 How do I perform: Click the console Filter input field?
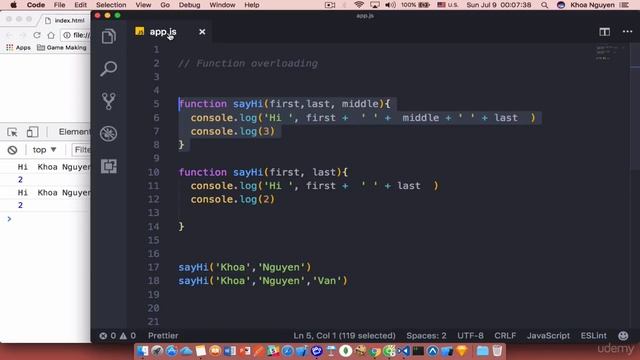point(81,150)
